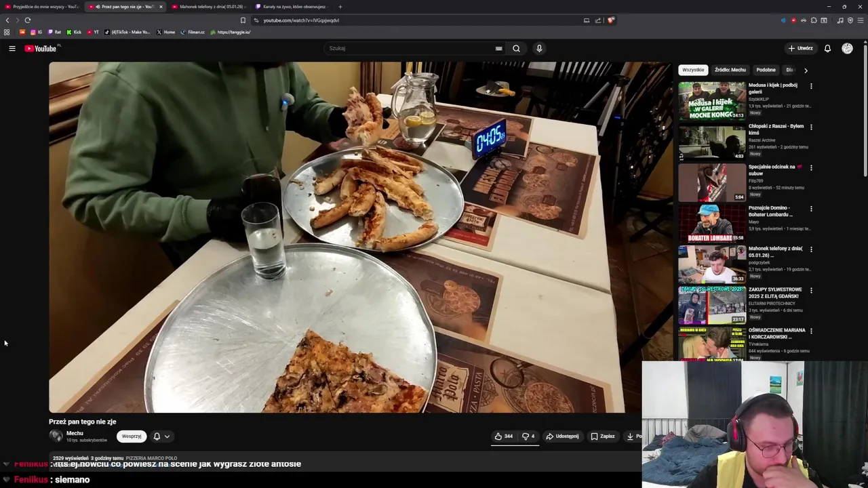Go to the YouTube home logo
Image resolution: width=868 pixels, height=488 pixels.
(42, 48)
